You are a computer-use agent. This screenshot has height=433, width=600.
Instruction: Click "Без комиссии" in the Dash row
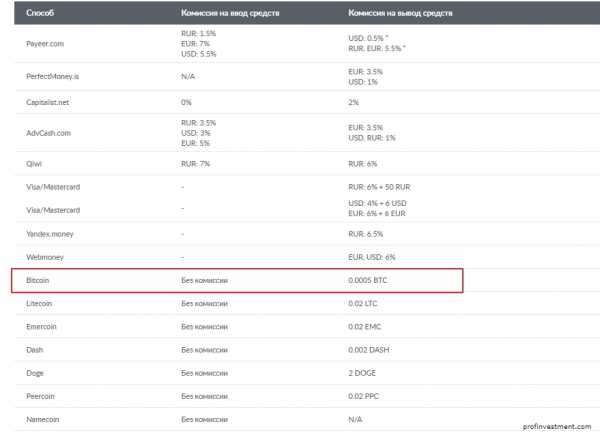click(x=204, y=350)
